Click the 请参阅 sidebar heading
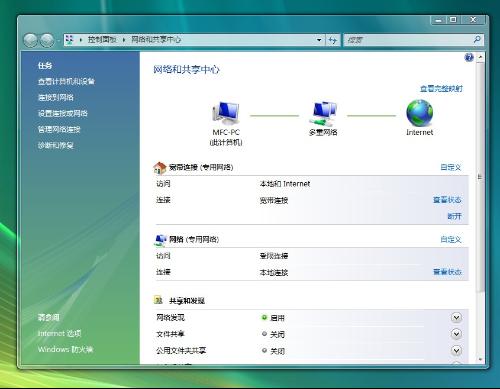Image resolution: width=500 pixels, height=389 pixels. (x=48, y=317)
